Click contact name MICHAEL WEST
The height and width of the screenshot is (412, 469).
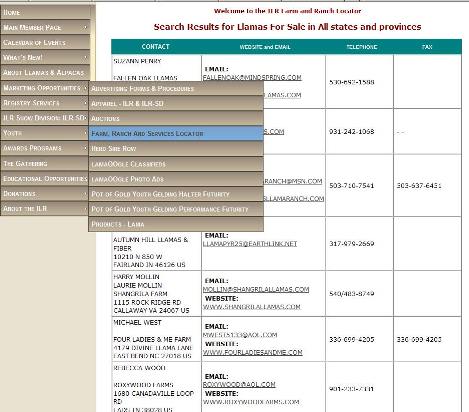[x=137, y=323]
